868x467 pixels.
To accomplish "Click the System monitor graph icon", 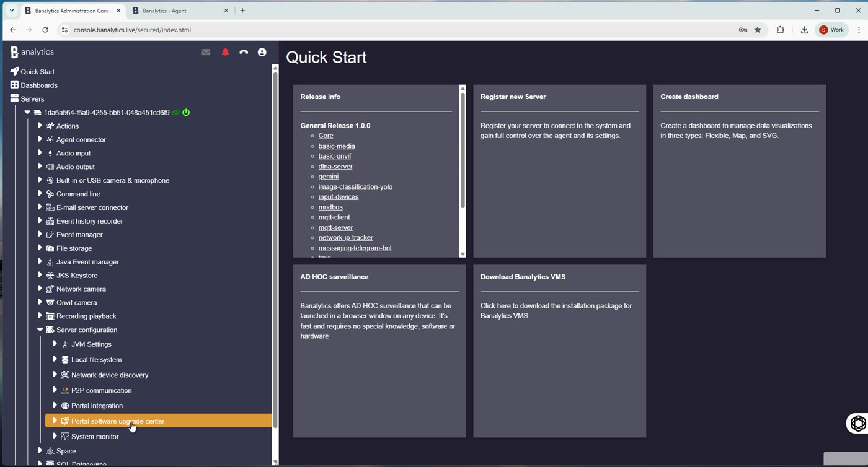I will pyautogui.click(x=65, y=437).
